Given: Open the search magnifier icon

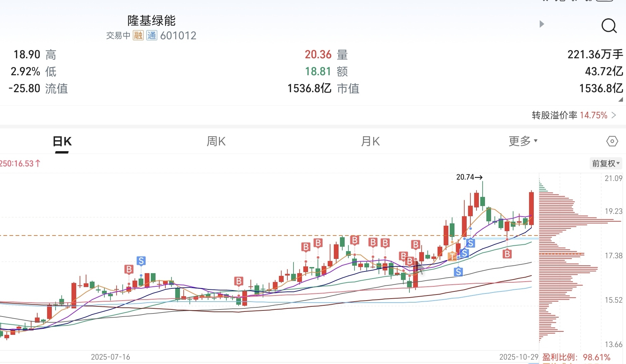Looking at the screenshot, I should pyautogui.click(x=609, y=26).
